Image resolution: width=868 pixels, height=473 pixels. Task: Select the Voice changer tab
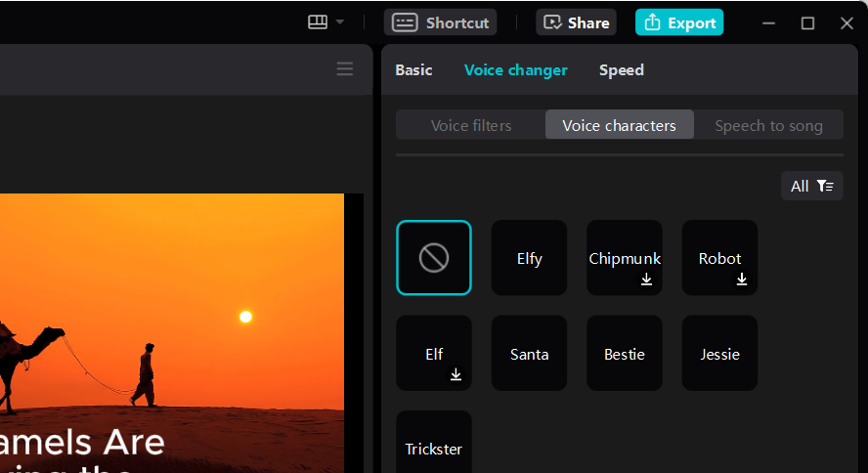point(515,70)
